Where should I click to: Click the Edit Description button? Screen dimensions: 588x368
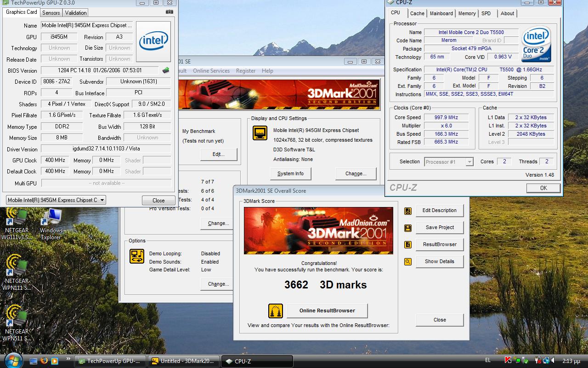[440, 211]
